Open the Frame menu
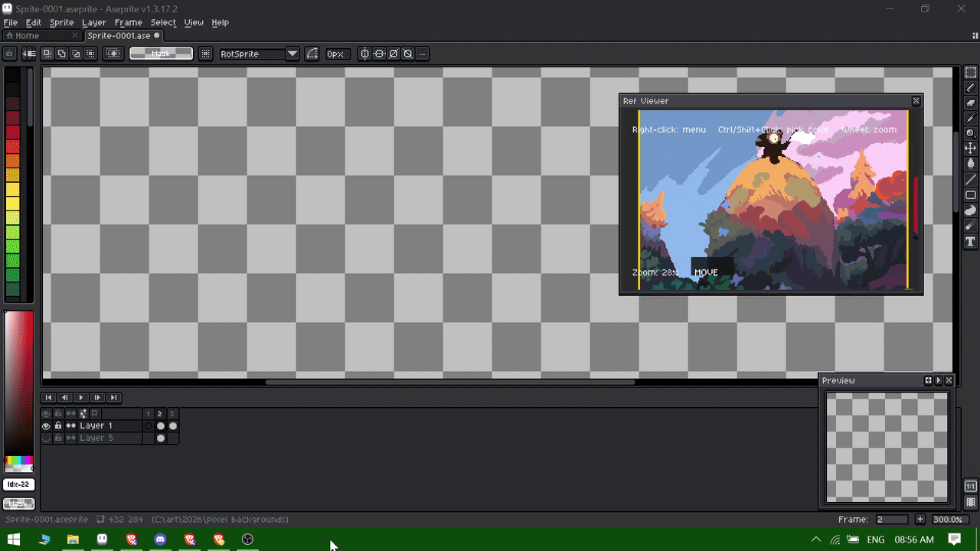Image resolution: width=980 pixels, height=551 pixels. click(x=128, y=23)
